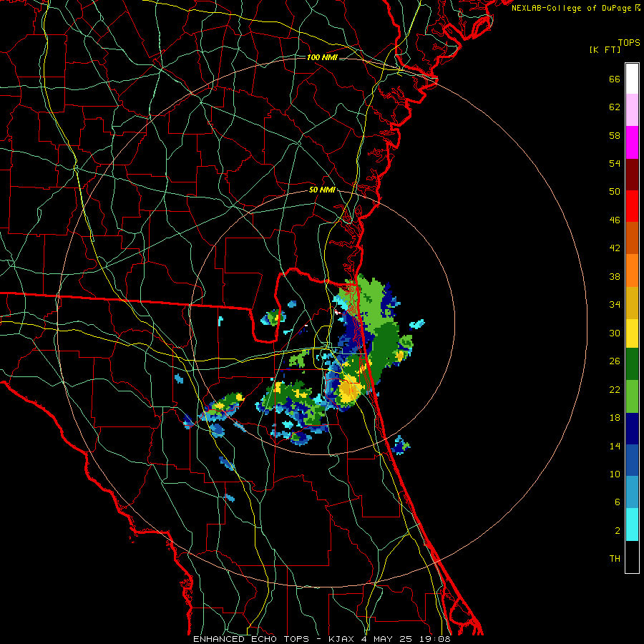Image resolution: width=644 pixels, height=644 pixels.
Task: Click the magenta 58 kft legend swatch
Action: pos(632,142)
